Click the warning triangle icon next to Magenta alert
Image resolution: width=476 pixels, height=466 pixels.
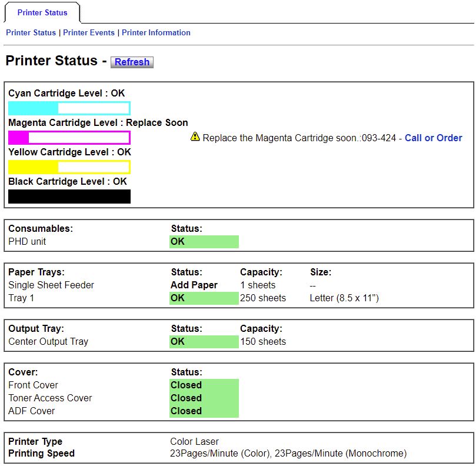click(194, 137)
